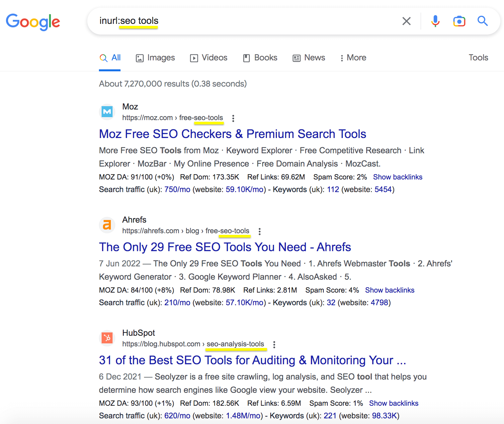Click the 210/mo search traffic value

click(177, 303)
